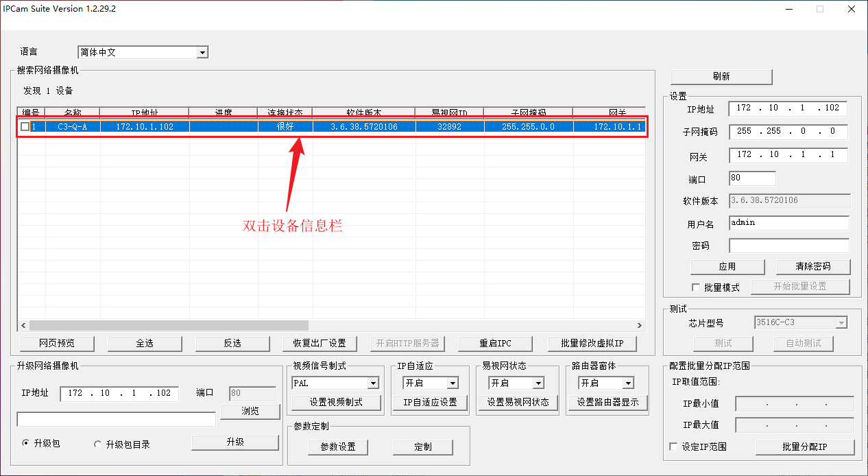Click the 网页预览 button
Viewport: 868px width, 476px height.
tap(57, 344)
